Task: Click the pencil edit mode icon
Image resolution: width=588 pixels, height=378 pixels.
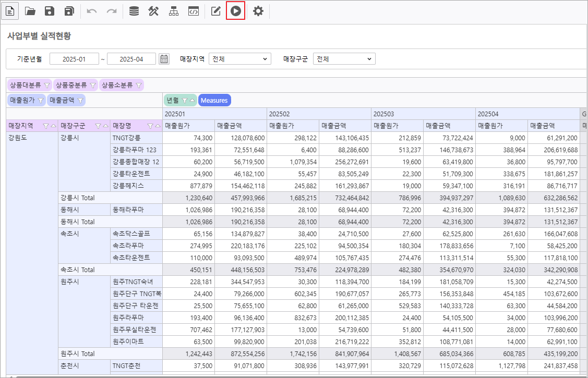Action: [x=215, y=11]
